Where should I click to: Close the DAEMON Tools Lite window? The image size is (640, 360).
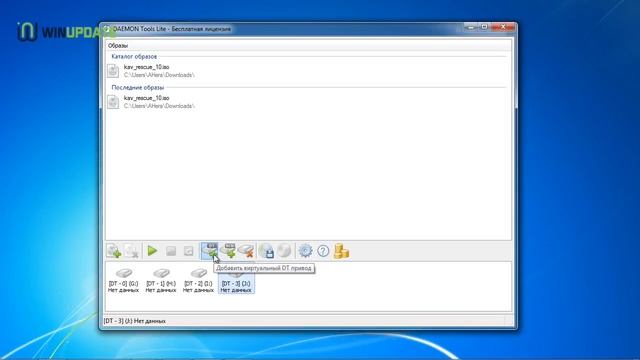503,27
